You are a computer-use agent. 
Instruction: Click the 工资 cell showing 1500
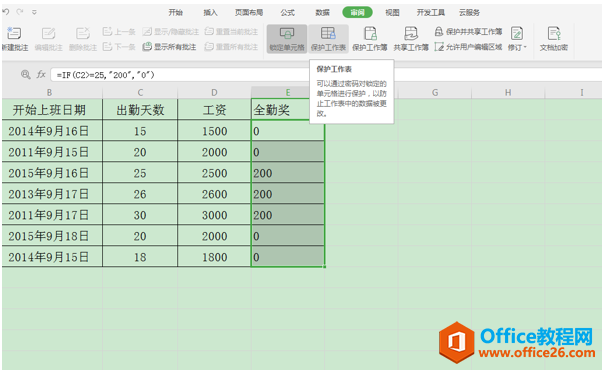[x=214, y=131]
